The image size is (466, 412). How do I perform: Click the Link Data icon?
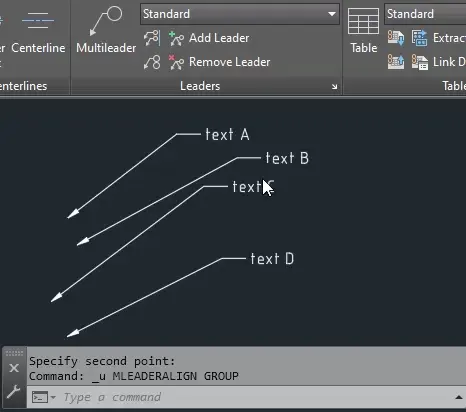419,62
